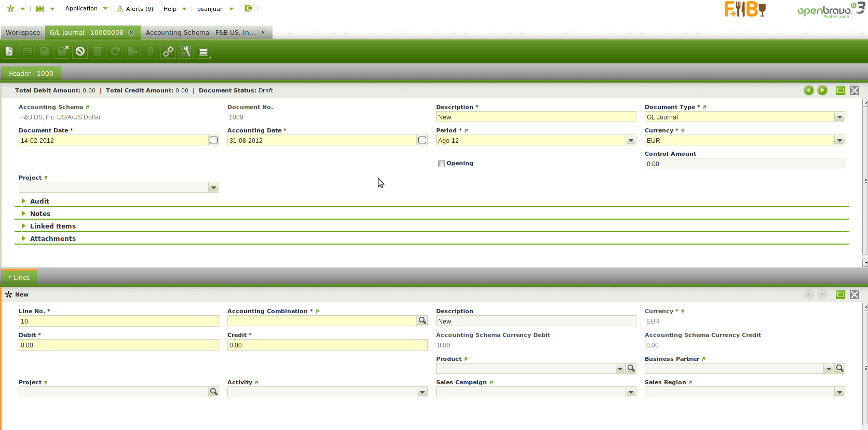Close the Accounting Schema tab
Viewport: 868px width, 430px height.
[263, 32]
